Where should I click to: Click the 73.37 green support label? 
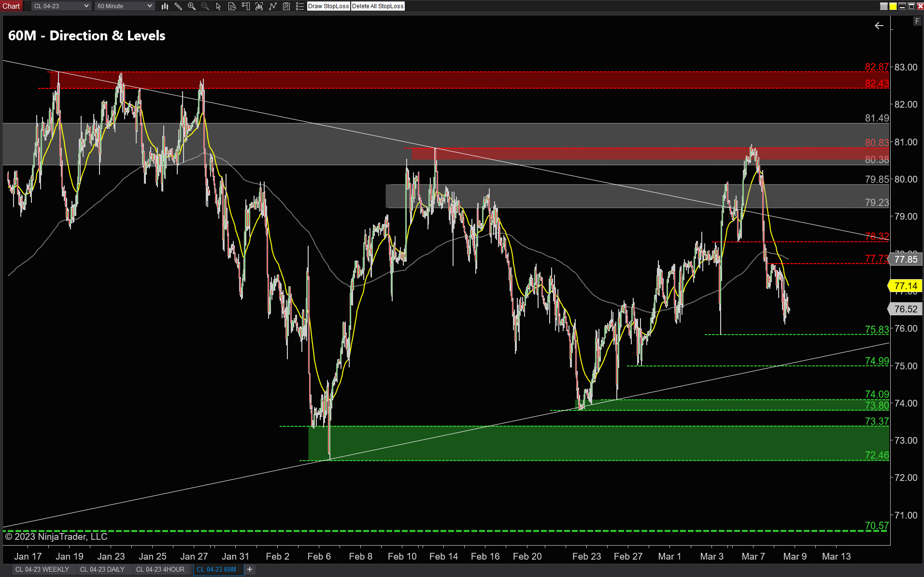tap(877, 421)
